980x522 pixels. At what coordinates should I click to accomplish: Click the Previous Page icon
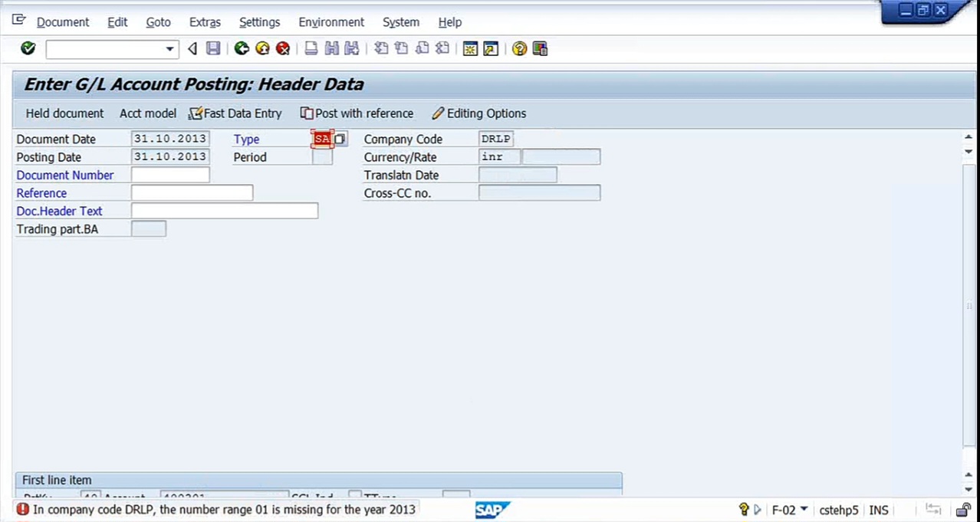pos(401,49)
